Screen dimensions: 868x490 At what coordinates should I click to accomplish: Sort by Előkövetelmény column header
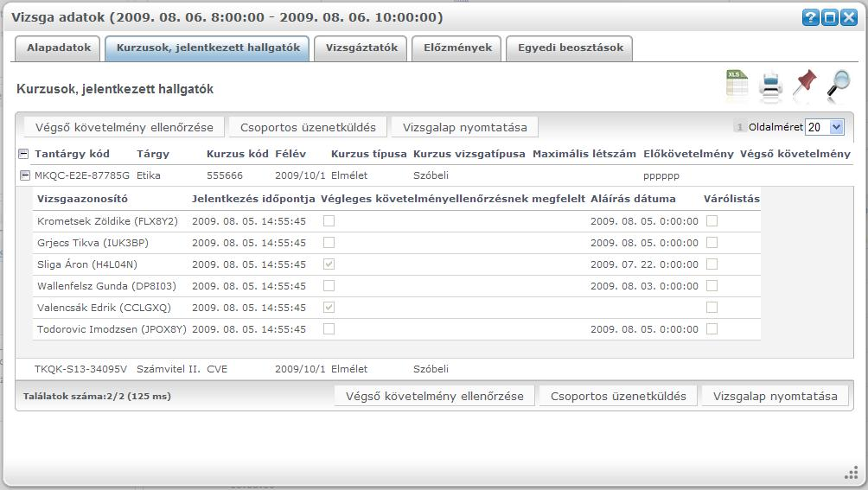click(x=688, y=154)
